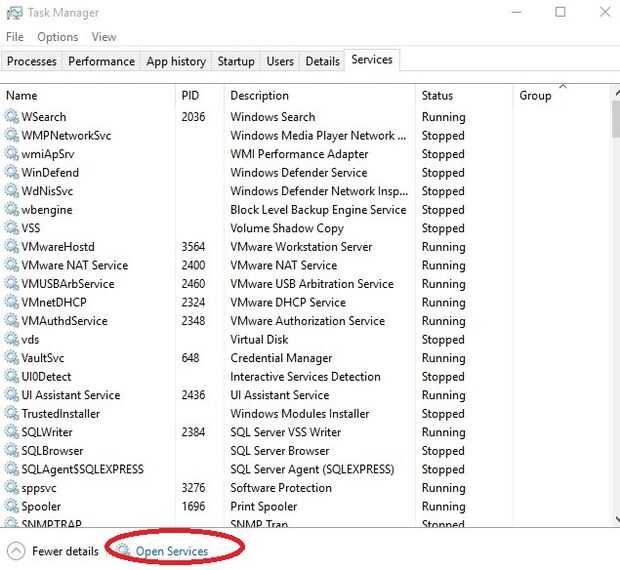The width and height of the screenshot is (620, 570).
Task: Sort services by Status column header
Action: point(437,96)
